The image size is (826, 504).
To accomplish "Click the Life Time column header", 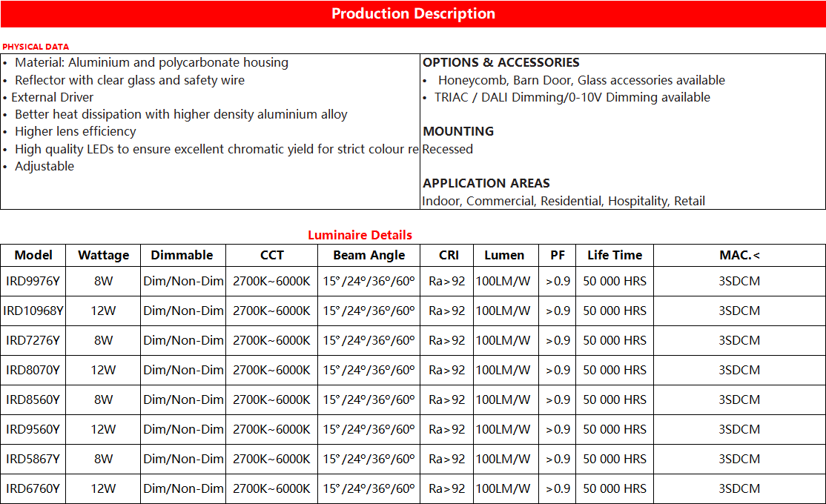I will (614, 255).
